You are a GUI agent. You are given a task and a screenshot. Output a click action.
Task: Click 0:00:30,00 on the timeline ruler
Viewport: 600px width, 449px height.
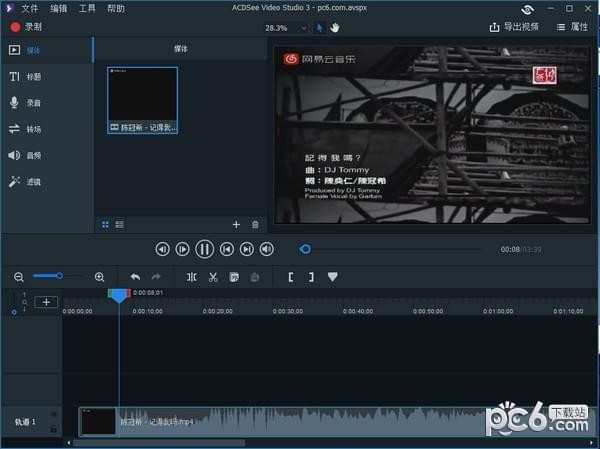[288, 311]
